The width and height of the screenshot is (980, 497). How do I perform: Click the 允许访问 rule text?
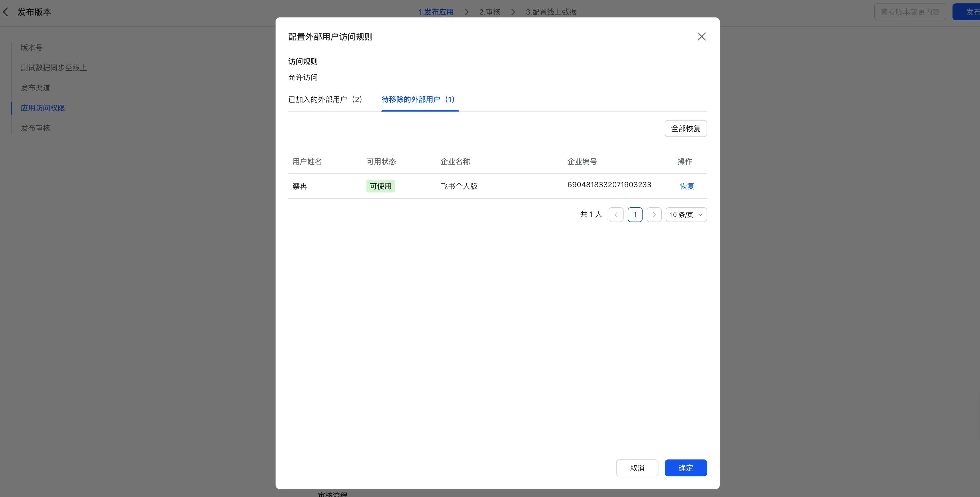pyautogui.click(x=303, y=77)
